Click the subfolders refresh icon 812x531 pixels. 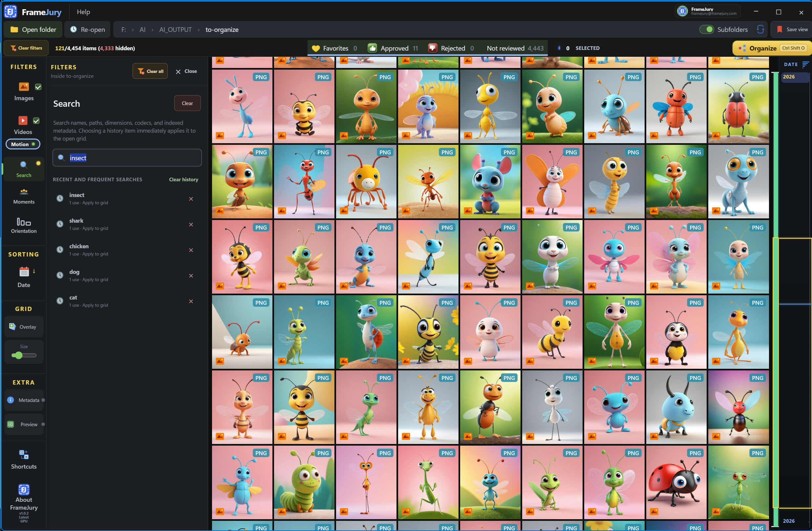760,29
